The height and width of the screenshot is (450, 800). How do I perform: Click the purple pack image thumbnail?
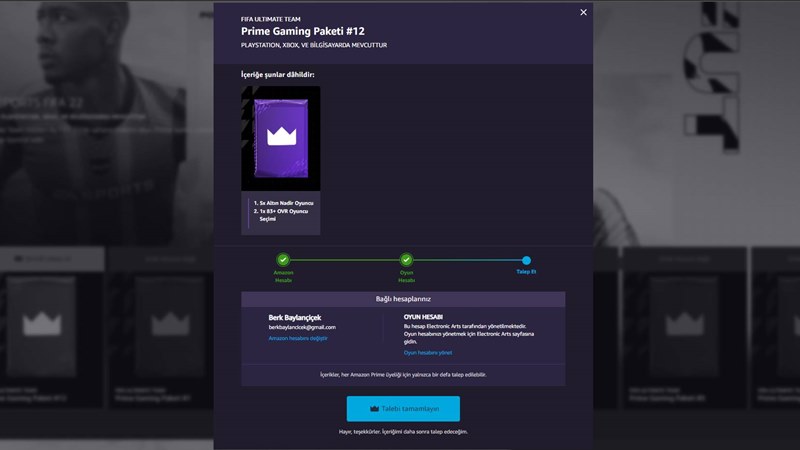coord(281,138)
